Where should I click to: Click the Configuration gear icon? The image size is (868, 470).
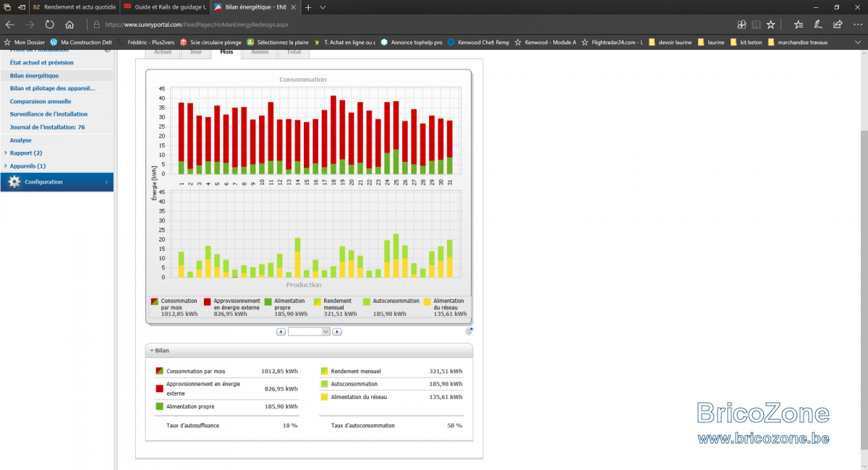[14, 182]
